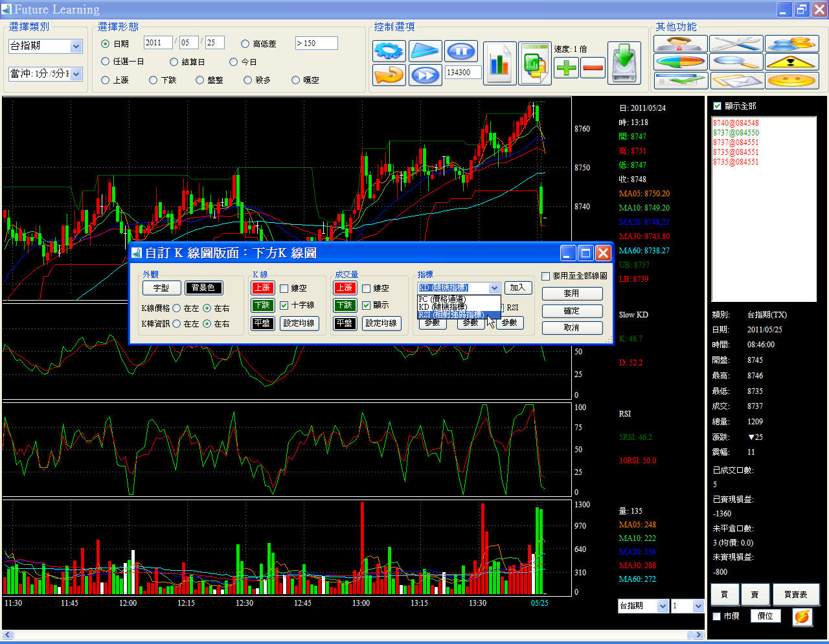The image size is (829, 644).
Task: Toggle the 顯示 checkbox under 成交量
Action: tap(367, 305)
